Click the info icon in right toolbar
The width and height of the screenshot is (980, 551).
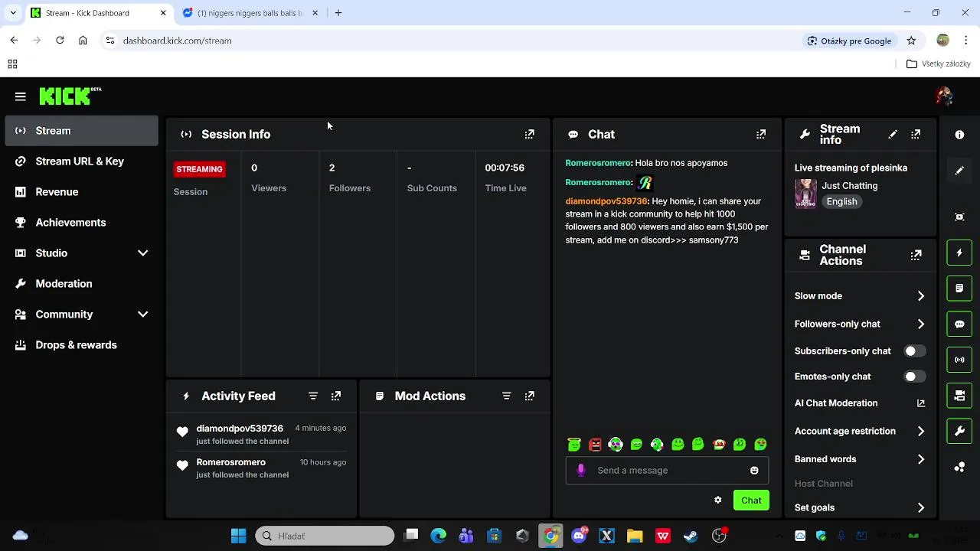[x=959, y=135]
